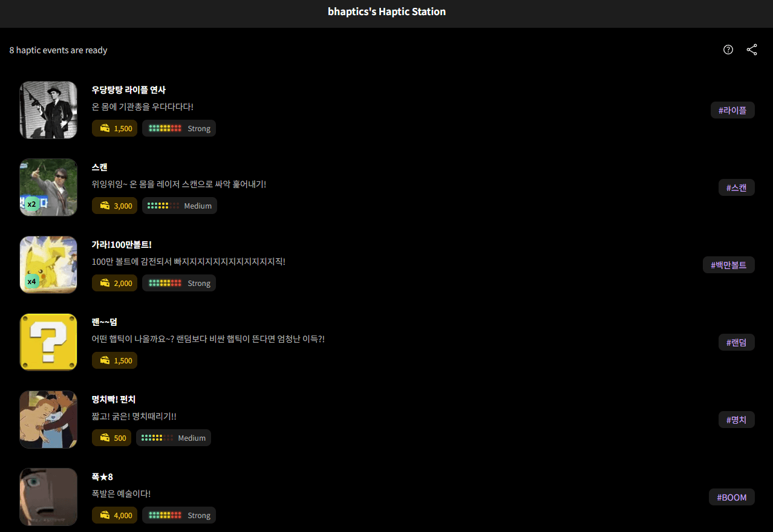The width and height of the screenshot is (773, 532).
Task: Select the #명치 tag
Action: point(736,420)
